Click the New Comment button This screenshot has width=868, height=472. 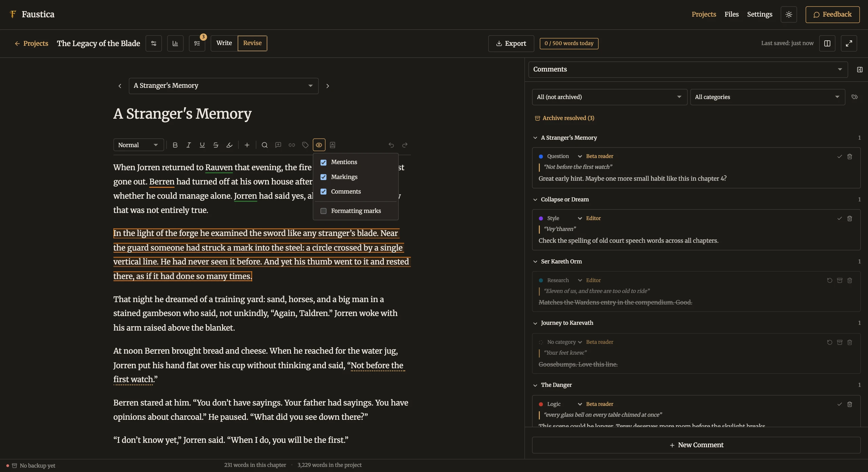pyautogui.click(x=696, y=445)
